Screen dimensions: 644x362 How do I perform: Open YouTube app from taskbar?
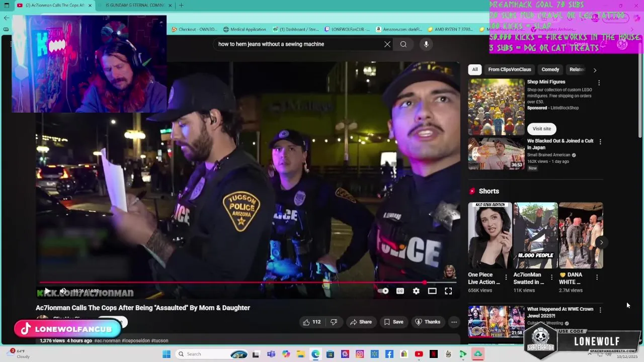(419, 354)
